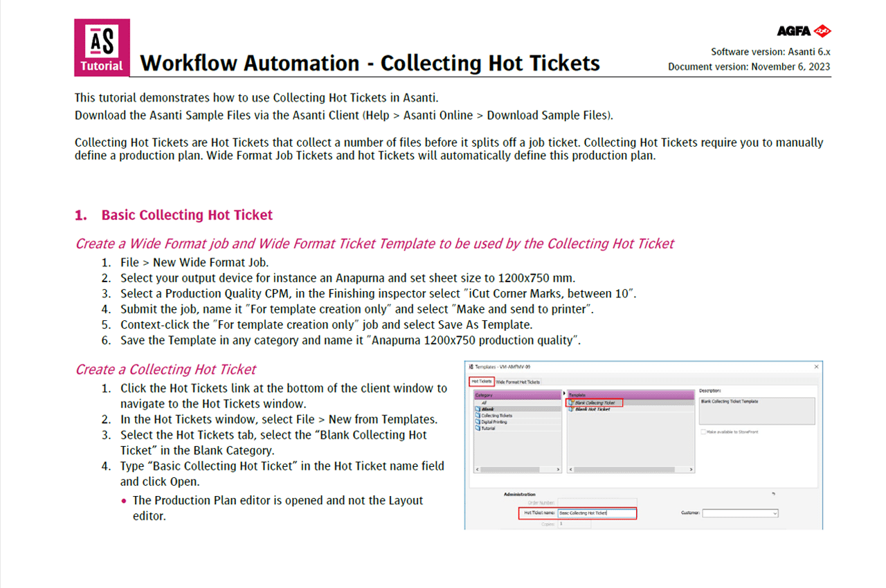Image resolution: width=886 pixels, height=588 pixels.
Task: Switch to the Wide Format Hot Tickets tab
Action: (x=518, y=382)
